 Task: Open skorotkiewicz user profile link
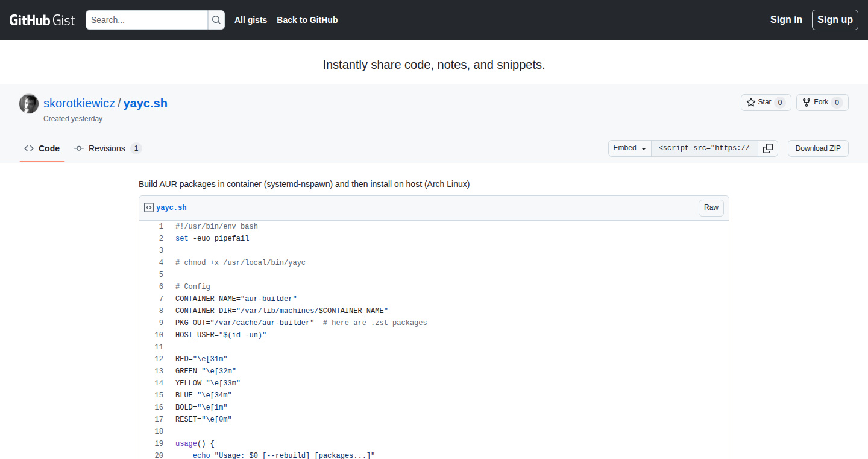click(79, 103)
